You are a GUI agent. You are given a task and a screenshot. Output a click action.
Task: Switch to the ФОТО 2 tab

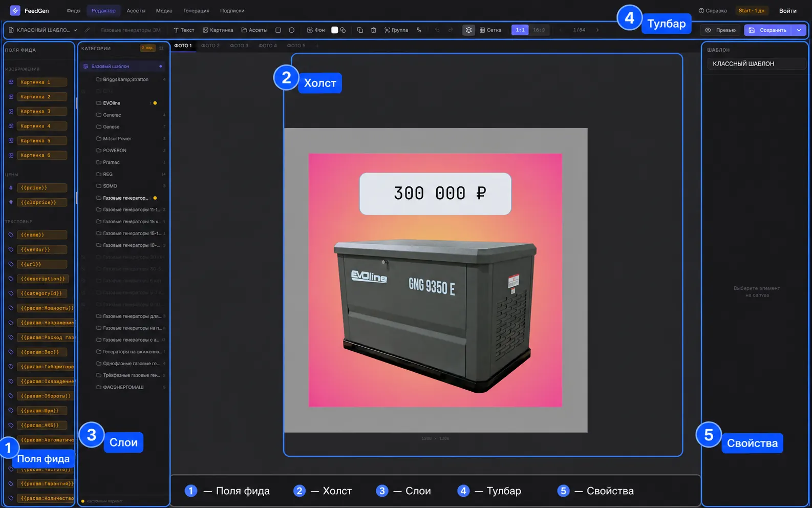(210, 46)
